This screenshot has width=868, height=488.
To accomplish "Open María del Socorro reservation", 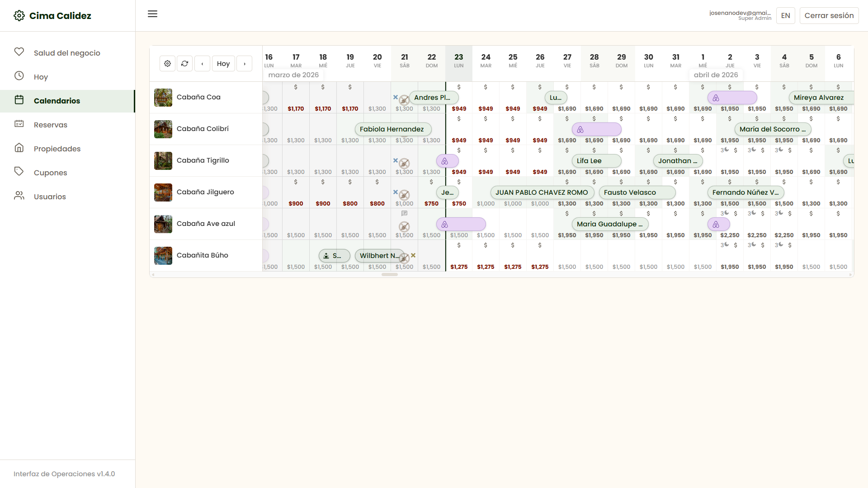I will click(x=773, y=129).
